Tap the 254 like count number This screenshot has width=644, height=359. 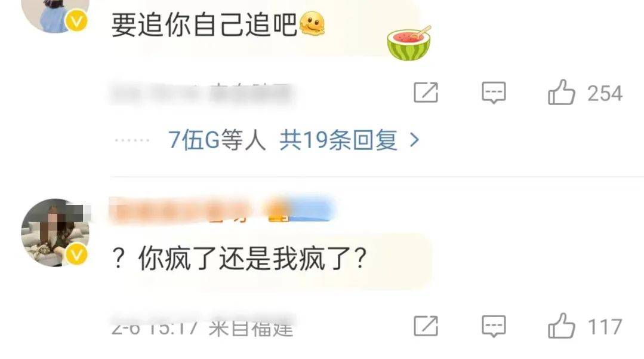point(605,93)
